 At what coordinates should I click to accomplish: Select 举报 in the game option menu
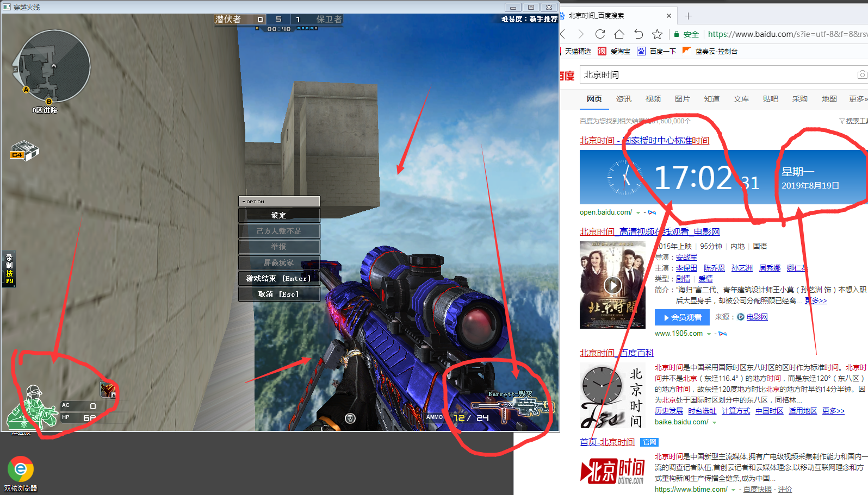tap(279, 247)
